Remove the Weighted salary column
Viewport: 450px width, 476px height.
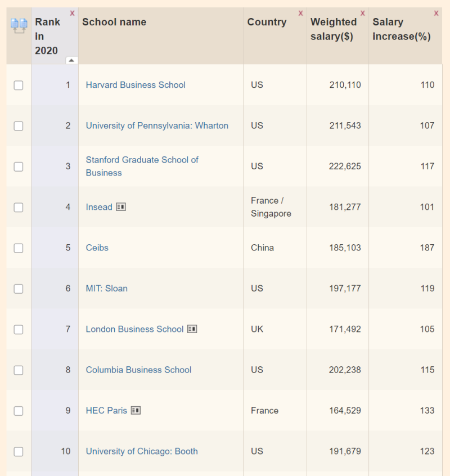point(362,13)
